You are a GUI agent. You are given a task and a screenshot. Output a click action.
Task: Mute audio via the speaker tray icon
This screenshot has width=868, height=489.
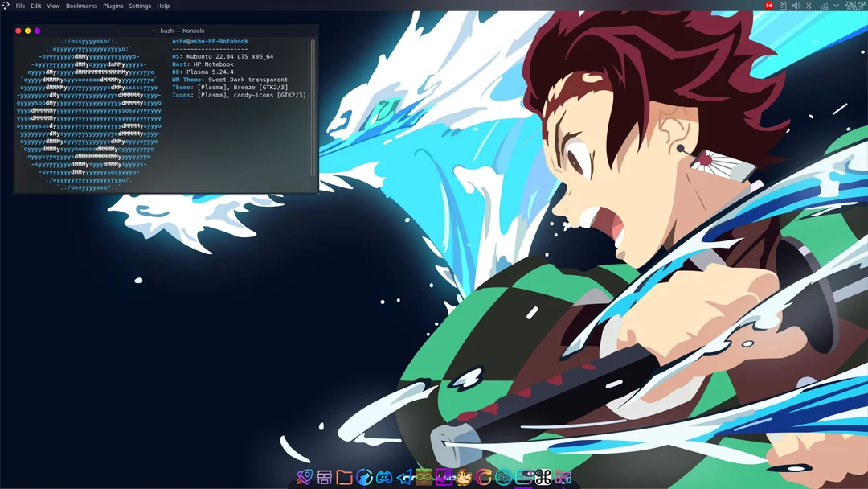coord(796,5)
